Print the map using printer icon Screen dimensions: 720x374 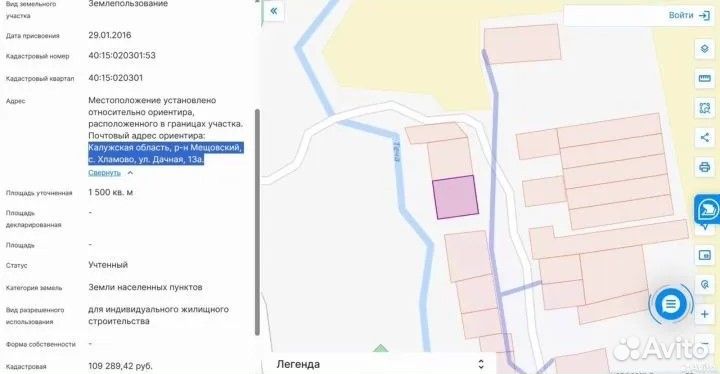[x=704, y=166]
